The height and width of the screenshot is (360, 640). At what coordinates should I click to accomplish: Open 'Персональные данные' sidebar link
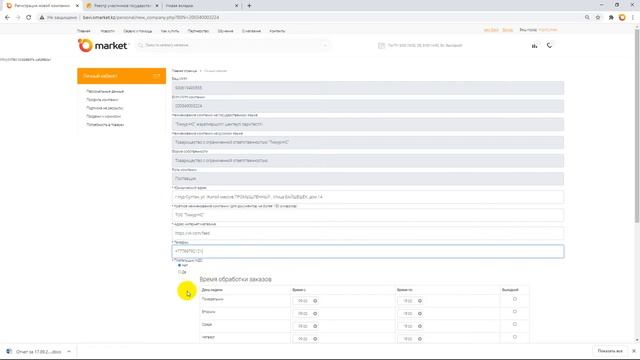[x=105, y=91]
